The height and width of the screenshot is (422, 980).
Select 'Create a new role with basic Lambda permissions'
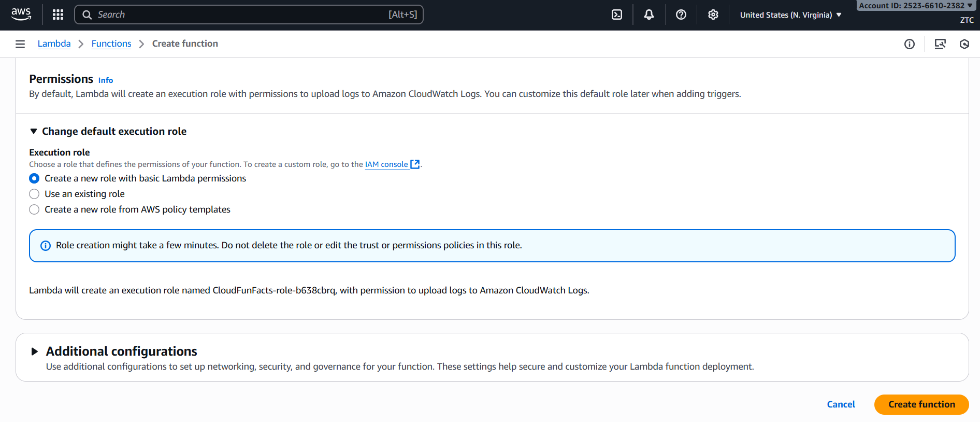point(34,178)
